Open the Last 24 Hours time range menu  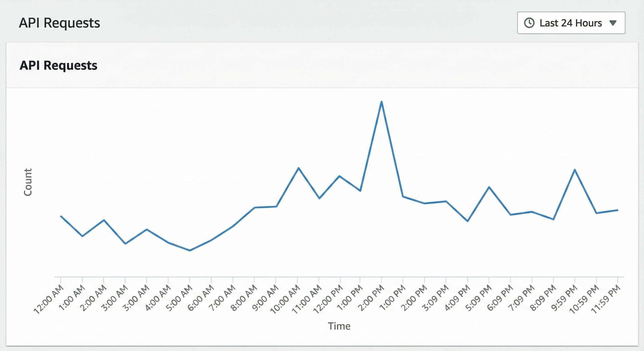pos(571,23)
